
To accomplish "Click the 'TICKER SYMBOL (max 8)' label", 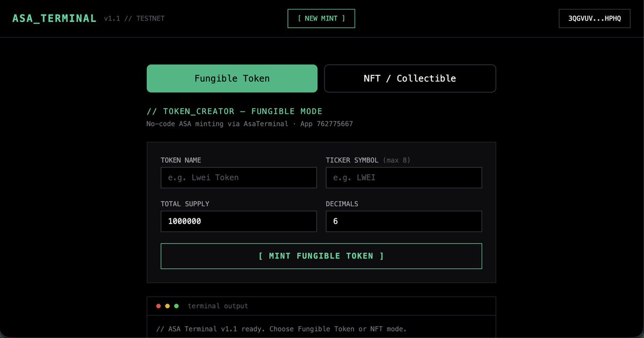I will [x=368, y=160].
